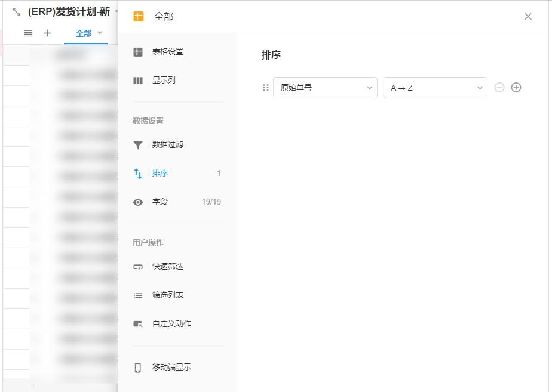552x392 pixels.
Task: Click the 数据过滤 funnel icon
Action: point(137,144)
